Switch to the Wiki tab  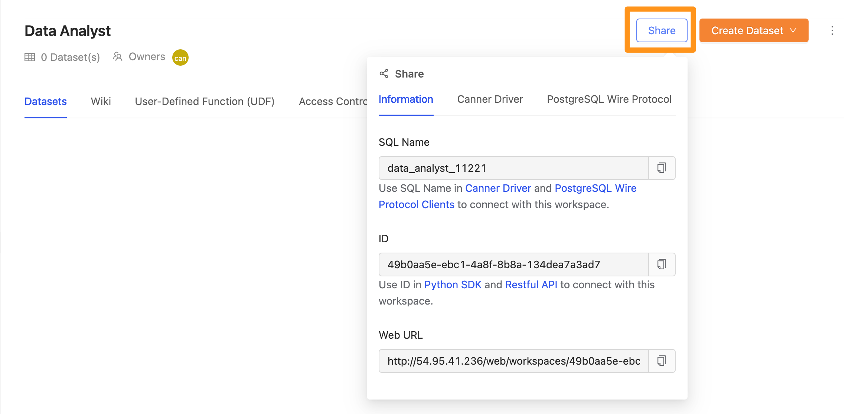click(101, 102)
